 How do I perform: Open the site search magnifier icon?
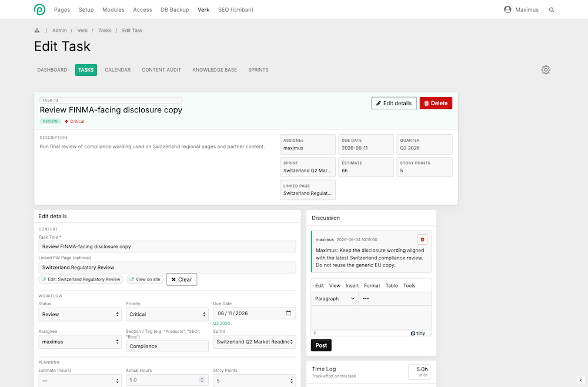[x=552, y=10]
